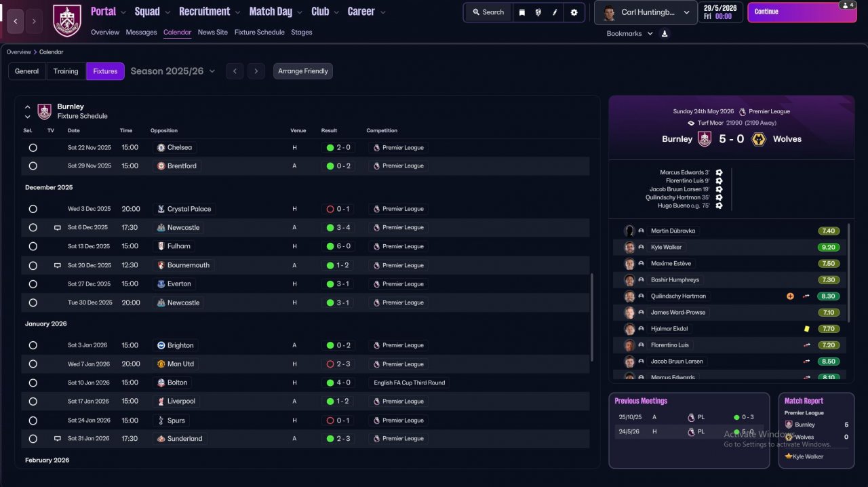The height and width of the screenshot is (487, 868).
Task: Open the Squad dropdown menu
Action: point(153,12)
